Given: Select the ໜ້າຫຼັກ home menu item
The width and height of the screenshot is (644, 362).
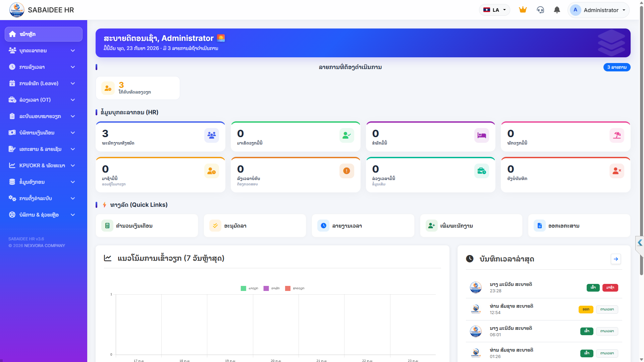Looking at the screenshot, I should coord(44,34).
